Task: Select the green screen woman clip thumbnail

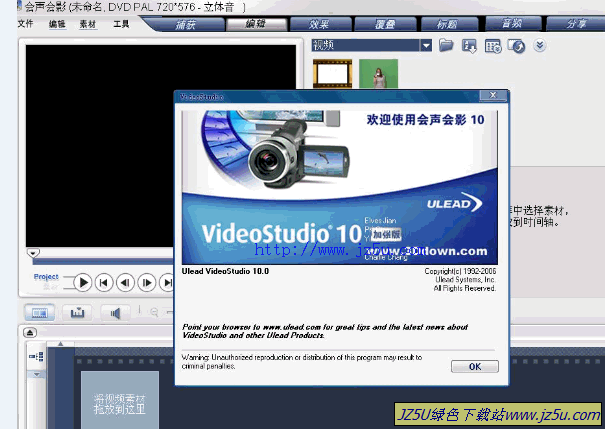Action: pyautogui.click(x=379, y=74)
